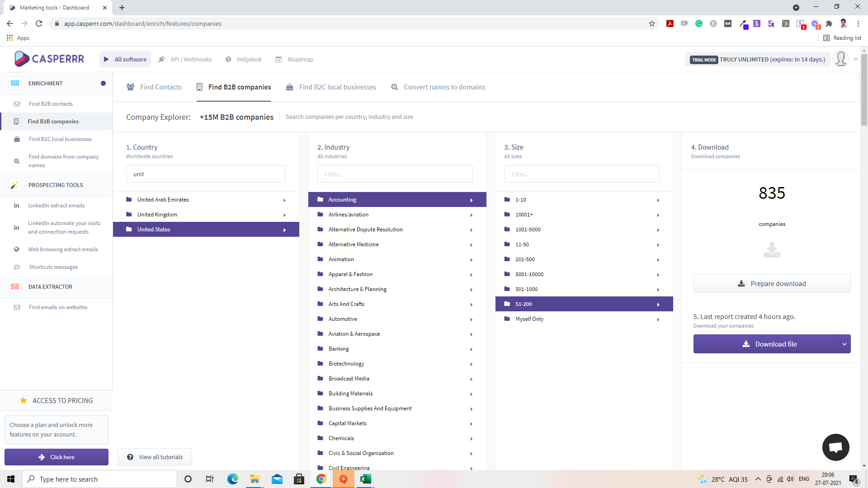This screenshot has height=488, width=868.
Task: Bookmark page with the star icon
Action: coord(651,23)
